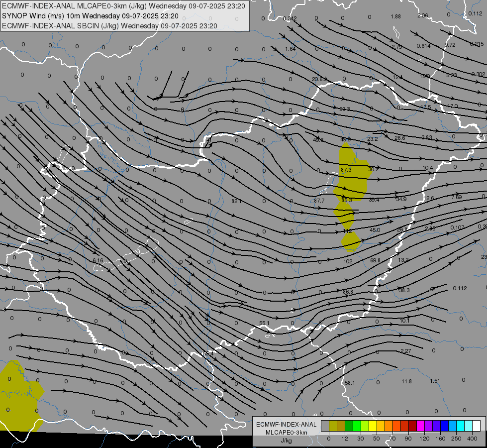Click map value '11.8'
Viewport: 487px width, 448px height.
pyautogui.click(x=406, y=381)
